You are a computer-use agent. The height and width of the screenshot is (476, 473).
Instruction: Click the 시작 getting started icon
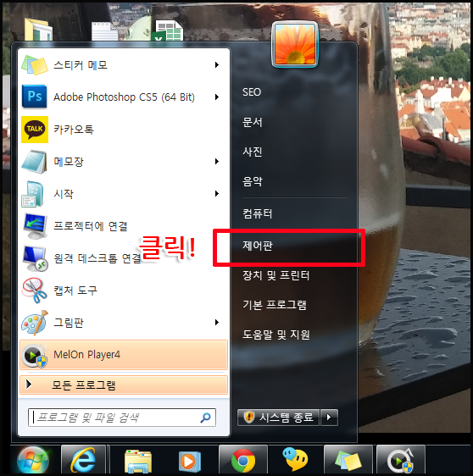[x=32, y=194]
